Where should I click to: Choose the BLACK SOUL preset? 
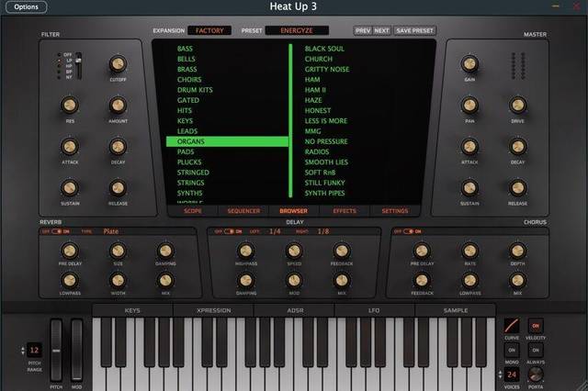324,49
